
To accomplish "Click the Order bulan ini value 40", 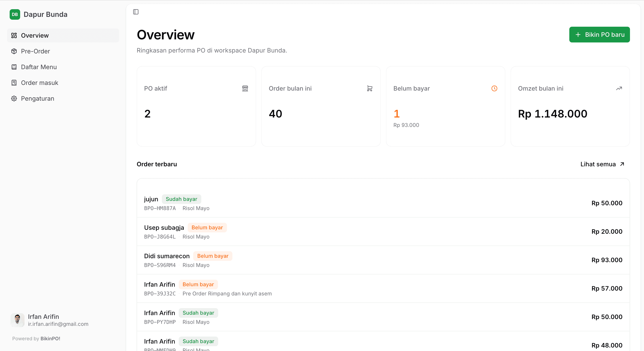I will click(276, 114).
